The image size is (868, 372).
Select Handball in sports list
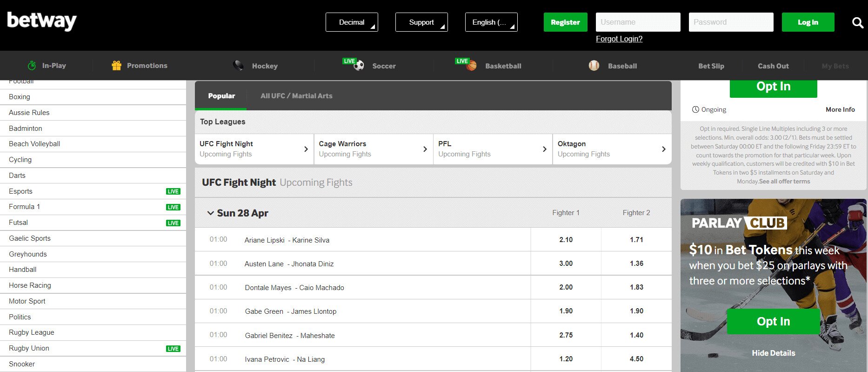point(93,270)
